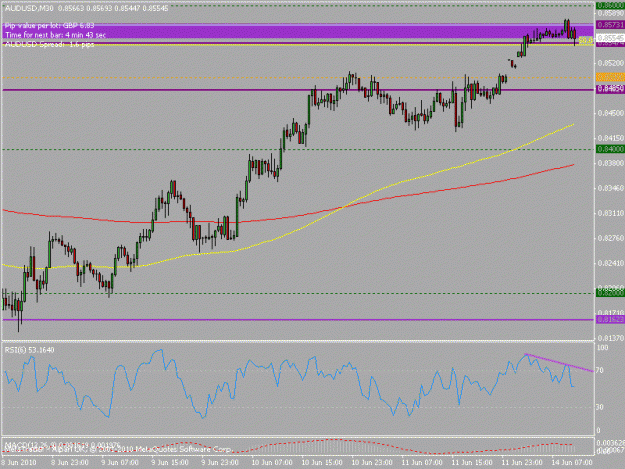Select the red dashed MACD signal line
Viewport: 625px width, 469px height.
pos(335,440)
